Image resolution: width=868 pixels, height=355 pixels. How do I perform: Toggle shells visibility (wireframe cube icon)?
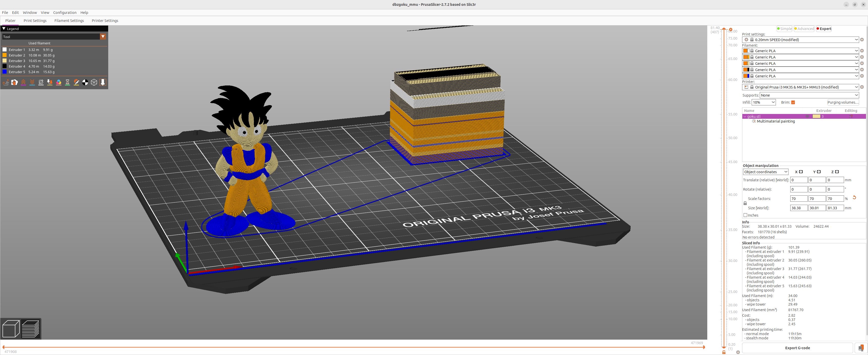(94, 82)
